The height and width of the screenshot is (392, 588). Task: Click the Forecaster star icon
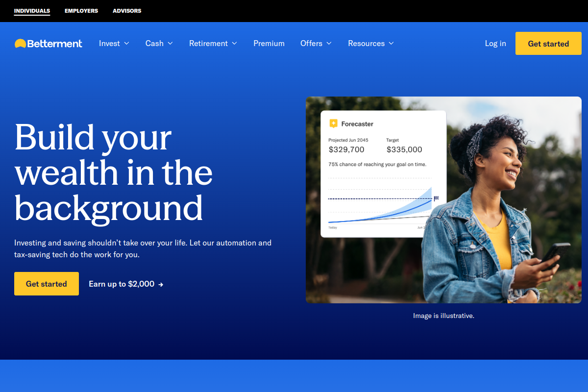coord(333,123)
